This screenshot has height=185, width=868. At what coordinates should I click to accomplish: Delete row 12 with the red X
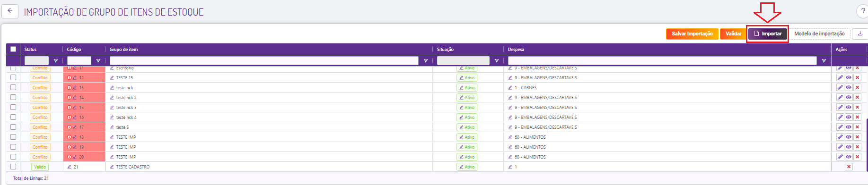point(857,78)
